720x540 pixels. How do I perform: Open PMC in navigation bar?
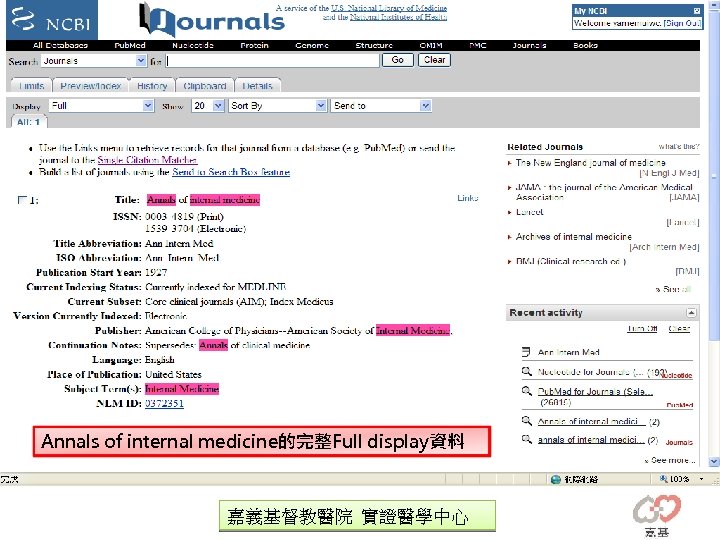point(478,45)
